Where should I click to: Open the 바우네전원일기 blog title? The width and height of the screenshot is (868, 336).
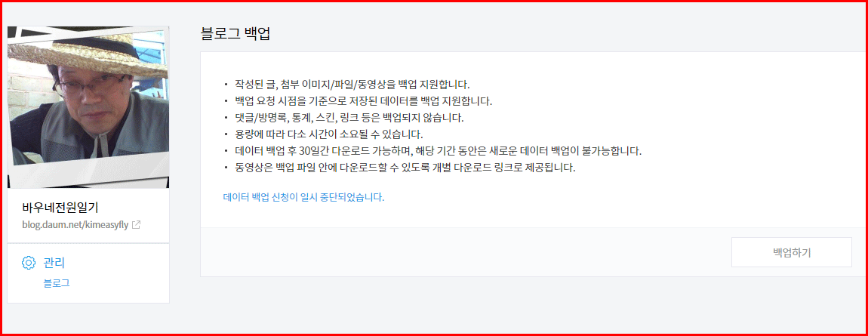point(60,208)
